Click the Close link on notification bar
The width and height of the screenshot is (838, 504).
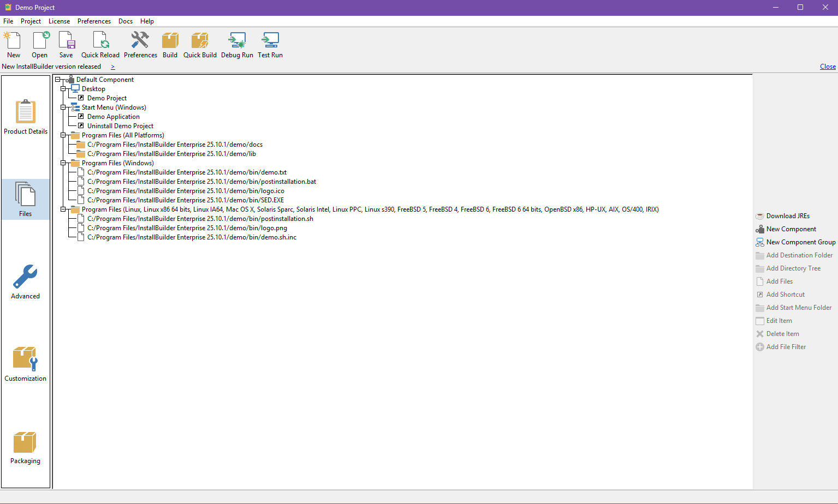coord(828,67)
